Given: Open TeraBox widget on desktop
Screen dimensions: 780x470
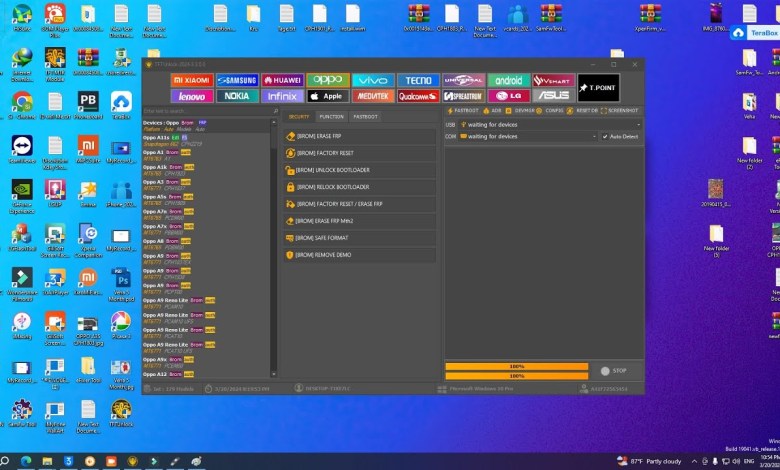Looking at the screenshot, I should [755, 33].
